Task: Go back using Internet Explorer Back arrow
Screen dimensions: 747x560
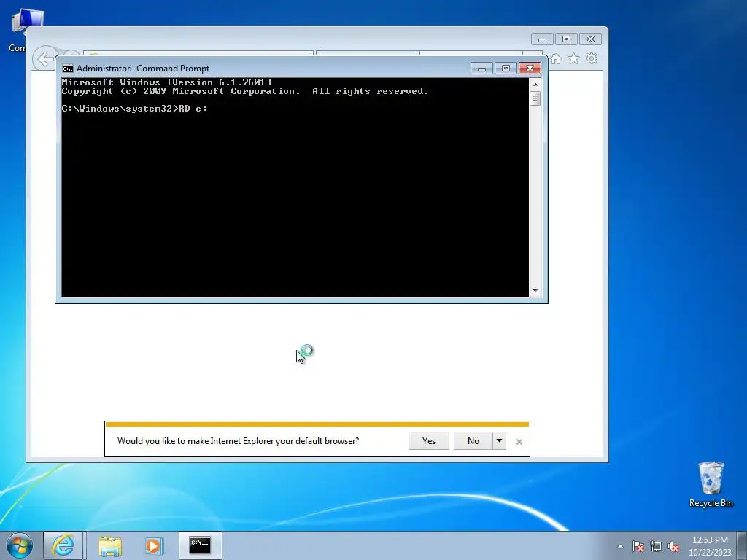Action: (x=44, y=60)
